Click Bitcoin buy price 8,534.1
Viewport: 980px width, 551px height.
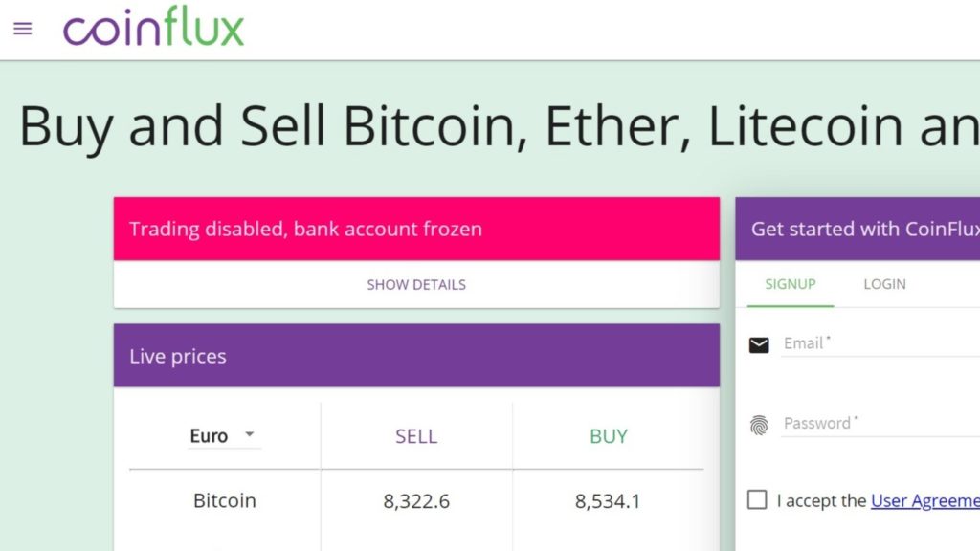[608, 501]
